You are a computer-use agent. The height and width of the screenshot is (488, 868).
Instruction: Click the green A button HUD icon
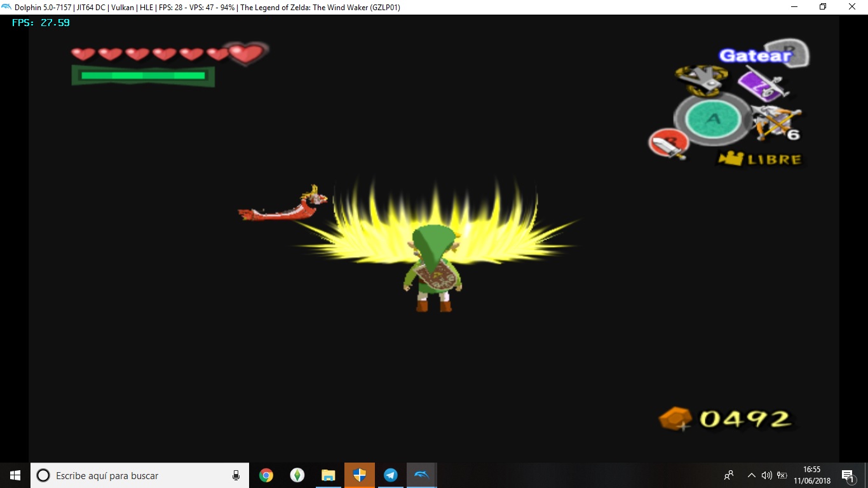(713, 119)
